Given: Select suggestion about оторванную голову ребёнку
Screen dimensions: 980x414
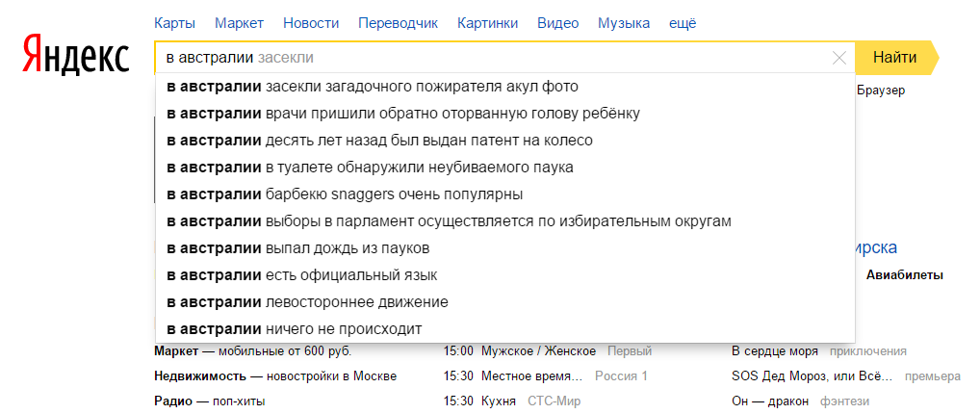Looking at the screenshot, I should click(x=505, y=114).
